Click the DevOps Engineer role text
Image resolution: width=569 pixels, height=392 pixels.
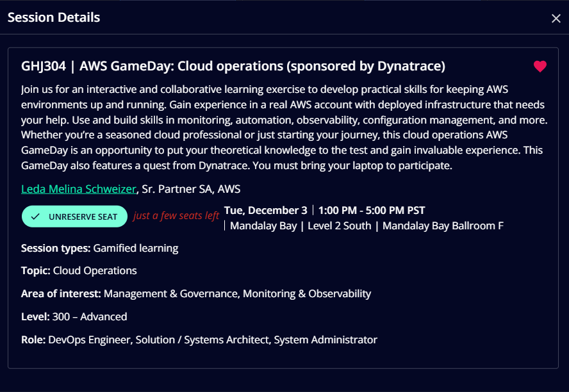click(x=90, y=339)
